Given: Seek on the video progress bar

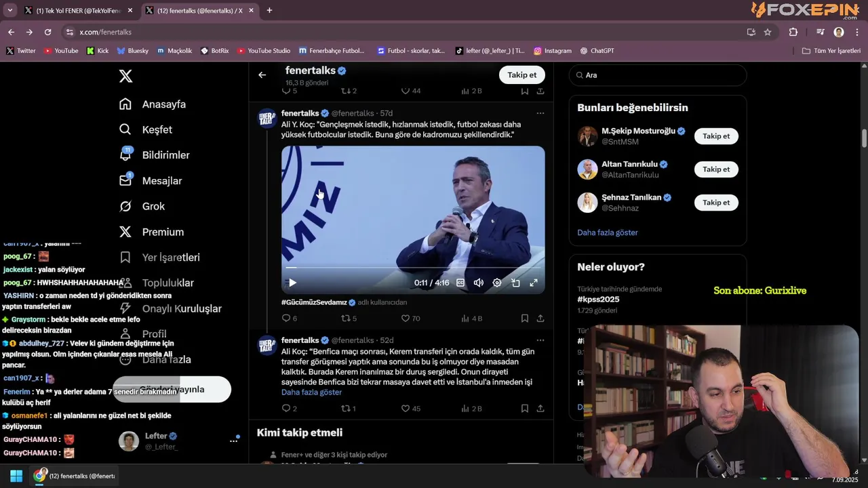Looking at the screenshot, I should coord(413,268).
